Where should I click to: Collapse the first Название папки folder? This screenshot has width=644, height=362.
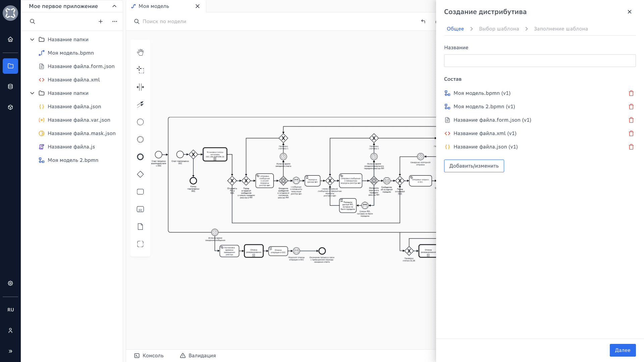tap(32, 40)
